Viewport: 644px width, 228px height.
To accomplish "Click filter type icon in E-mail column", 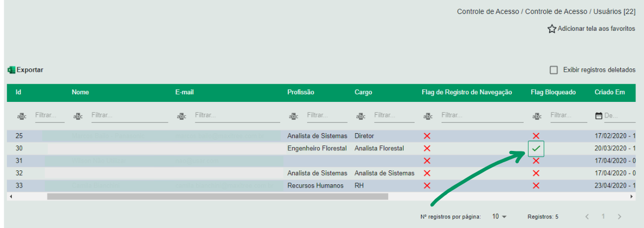I will (181, 116).
